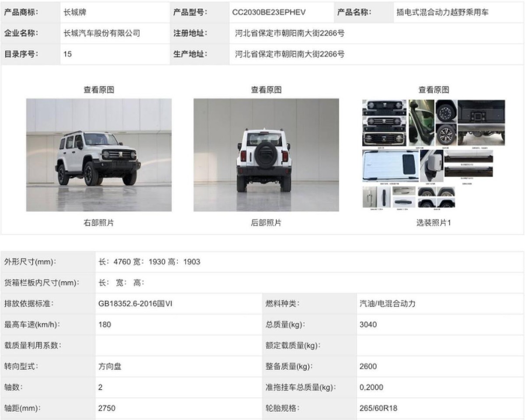Select fuel type 汽油/电混合动力
525x420 pixels.
tap(387, 304)
